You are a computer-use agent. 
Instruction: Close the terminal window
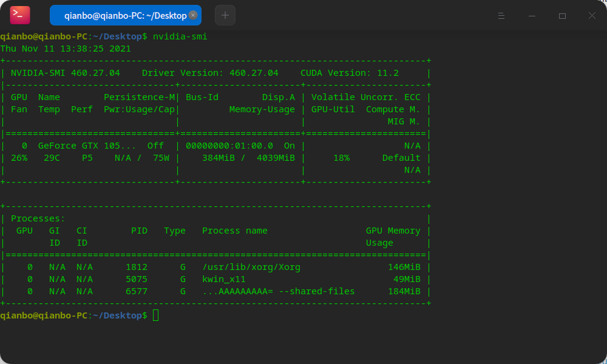pos(592,16)
